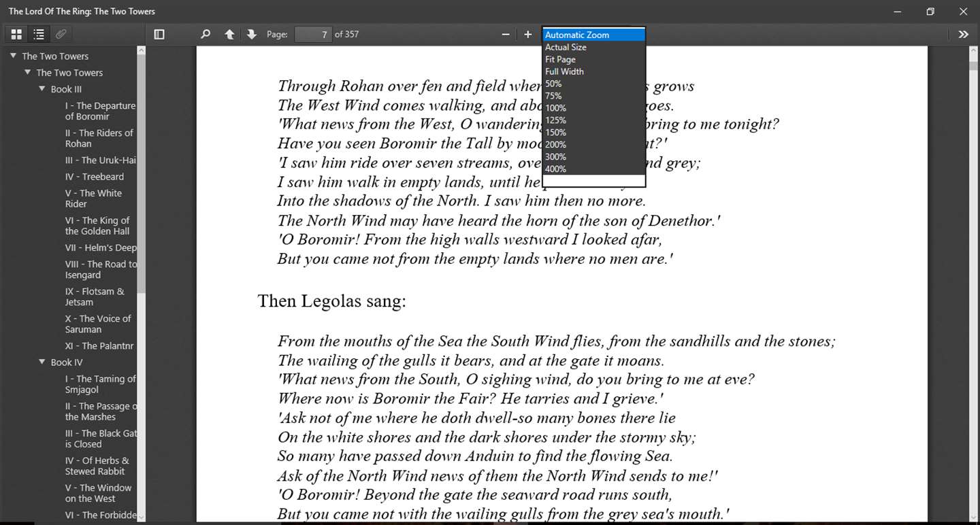Collapse top-level The Two Towers node

13,56
